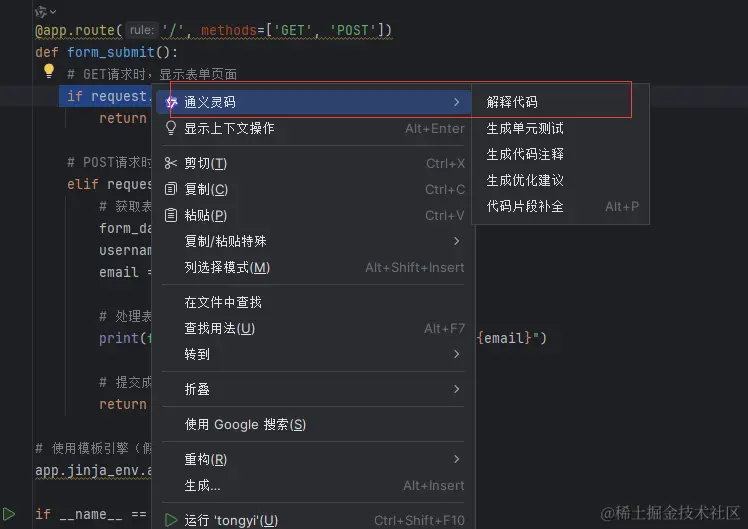Click the methods=['GET', 'POST'] argument

point(292,30)
